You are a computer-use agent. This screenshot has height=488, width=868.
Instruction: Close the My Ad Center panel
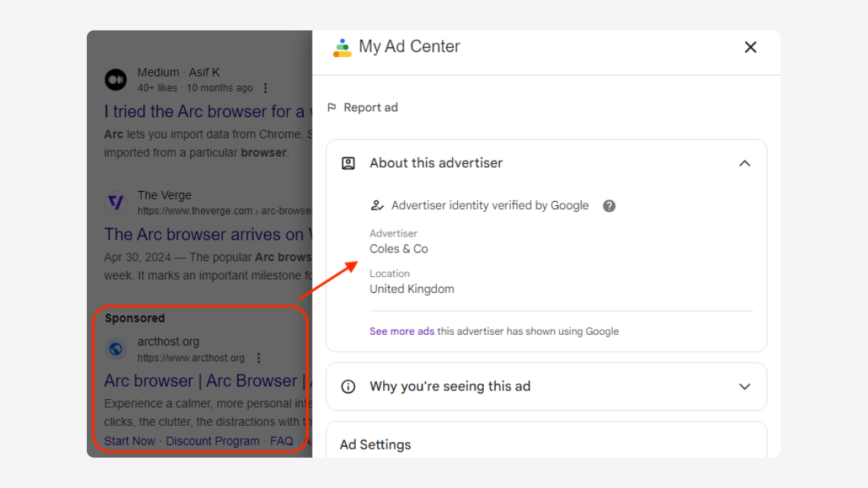(750, 47)
